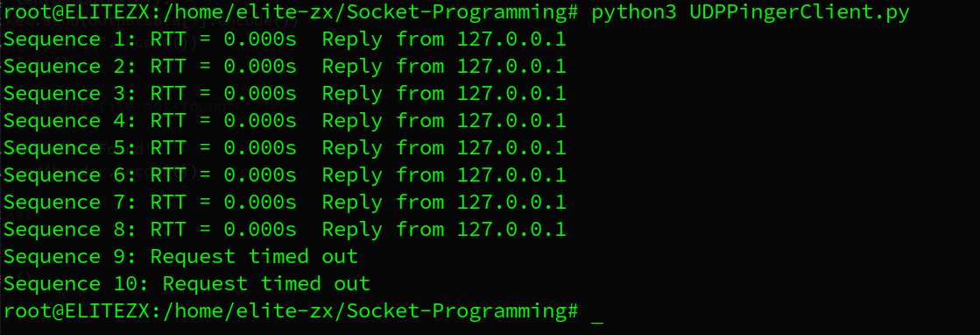Select the Sequence 5 output line
Image resolution: width=980 pixels, height=335 pixels.
pos(285,148)
